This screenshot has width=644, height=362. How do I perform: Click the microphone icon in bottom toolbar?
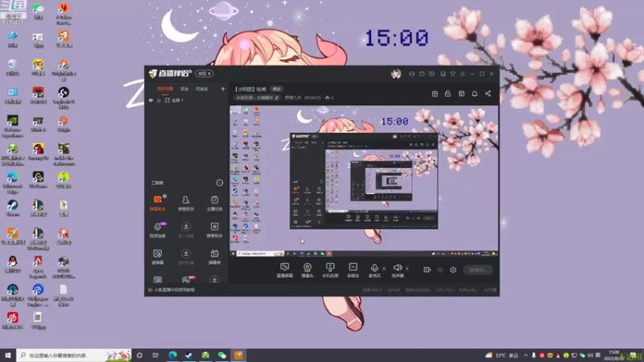pos(374,268)
